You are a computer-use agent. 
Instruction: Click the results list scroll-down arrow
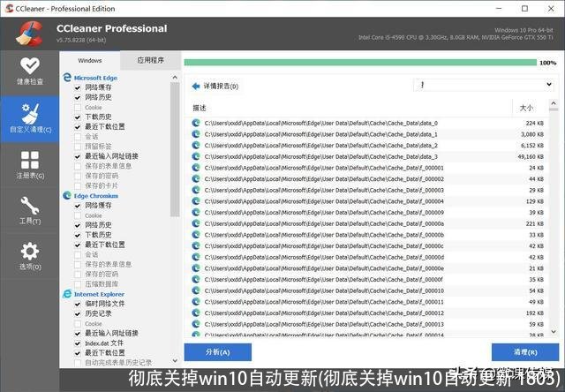coord(554,331)
